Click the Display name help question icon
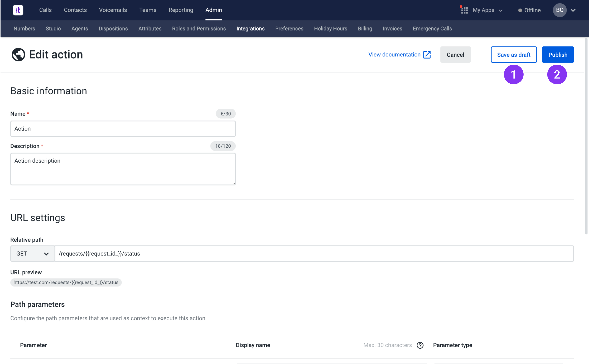The image size is (589, 364). [x=420, y=345]
